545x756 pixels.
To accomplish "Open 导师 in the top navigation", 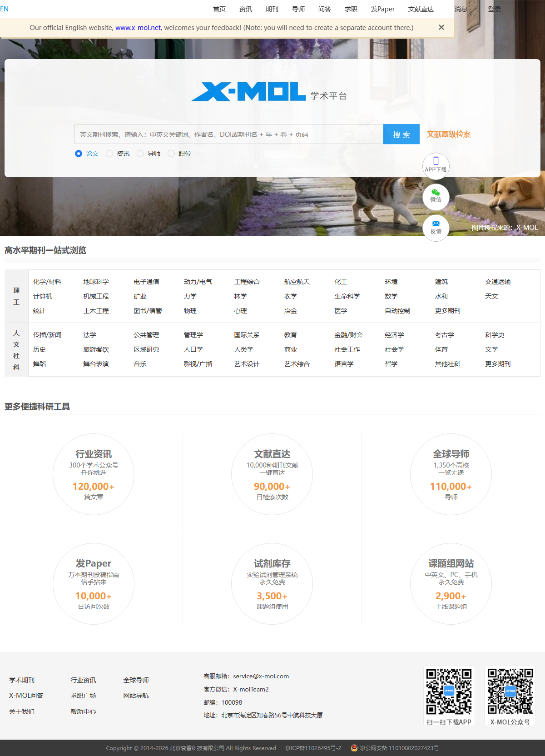I will 298,9.
